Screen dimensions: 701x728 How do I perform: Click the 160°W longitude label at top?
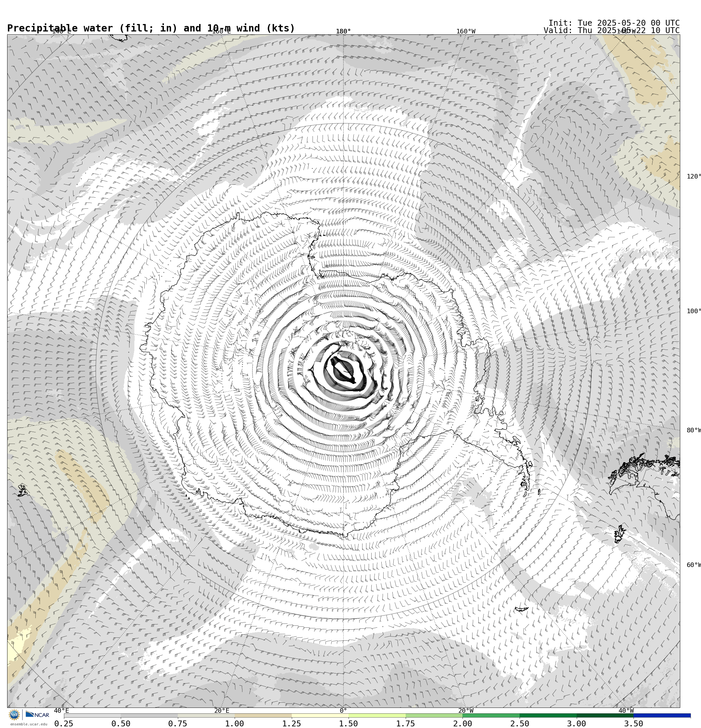[466, 31]
